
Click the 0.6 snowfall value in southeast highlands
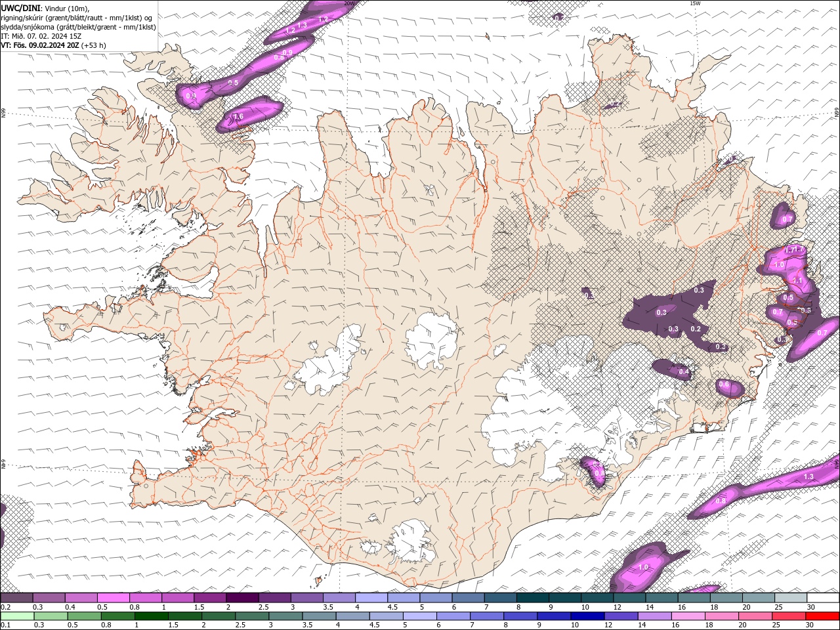(x=724, y=385)
